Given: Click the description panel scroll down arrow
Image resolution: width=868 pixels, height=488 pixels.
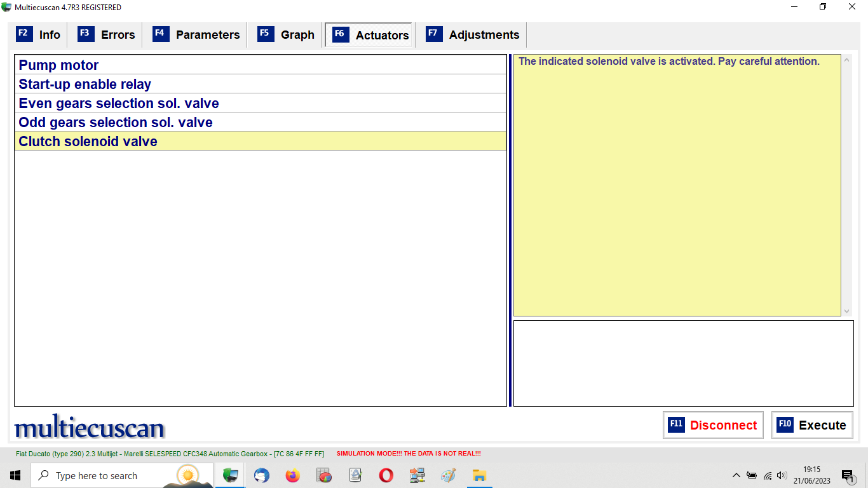Looking at the screenshot, I should [846, 311].
